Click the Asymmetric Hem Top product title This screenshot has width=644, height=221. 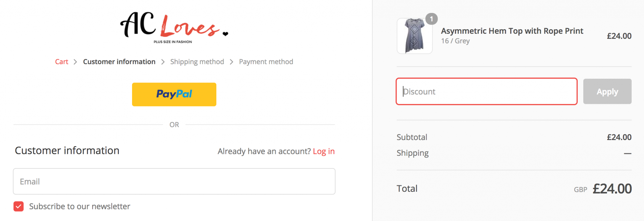click(512, 31)
